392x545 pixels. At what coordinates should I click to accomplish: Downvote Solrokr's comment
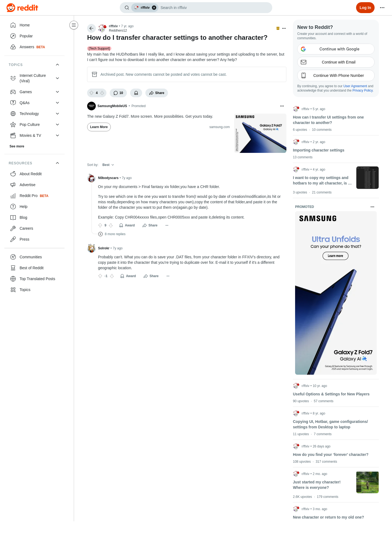[112, 276]
